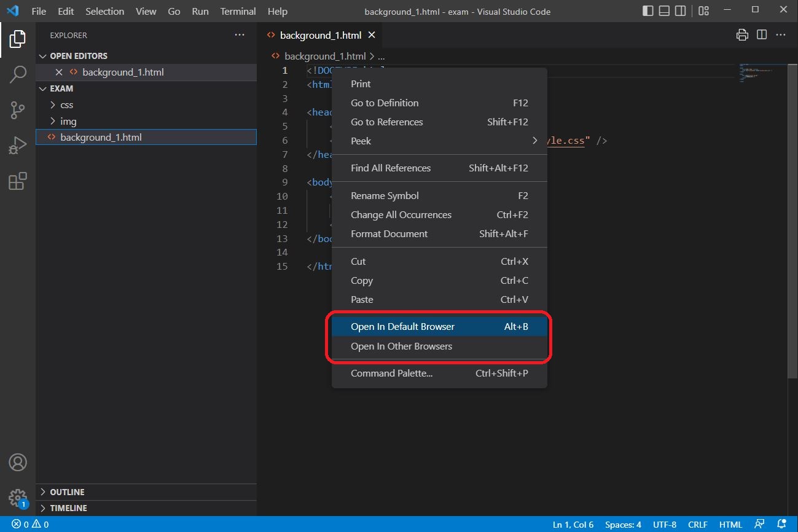Screen dimensions: 798x532
Task: Expand the Timeline section
Action: [146, 508]
